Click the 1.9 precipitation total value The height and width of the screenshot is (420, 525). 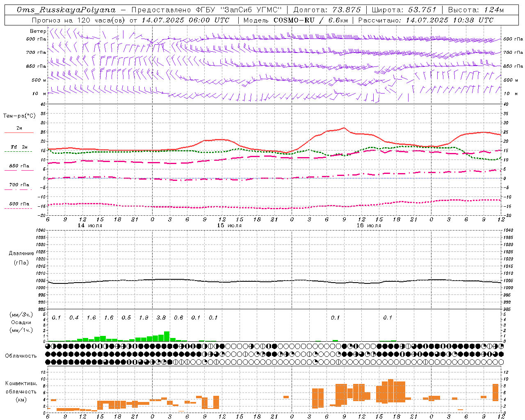pyautogui.click(x=144, y=317)
